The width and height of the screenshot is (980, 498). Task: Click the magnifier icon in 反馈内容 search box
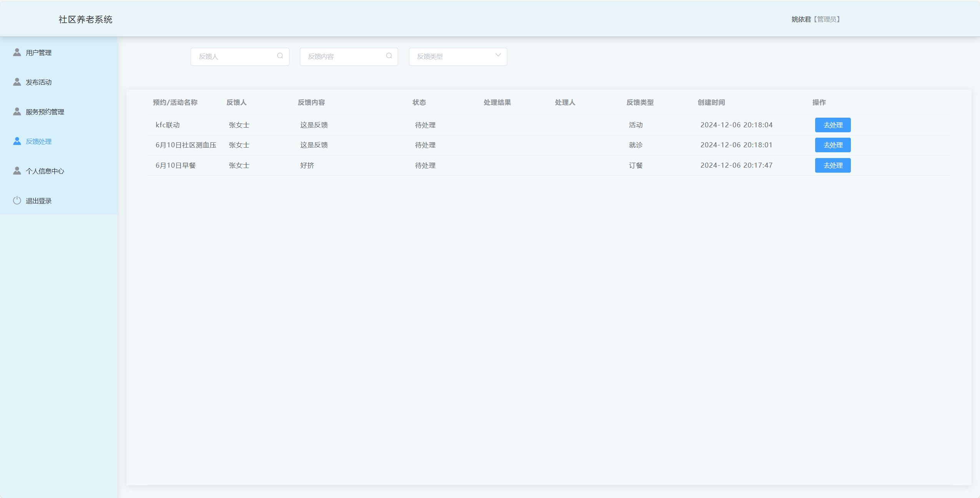click(x=389, y=56)
